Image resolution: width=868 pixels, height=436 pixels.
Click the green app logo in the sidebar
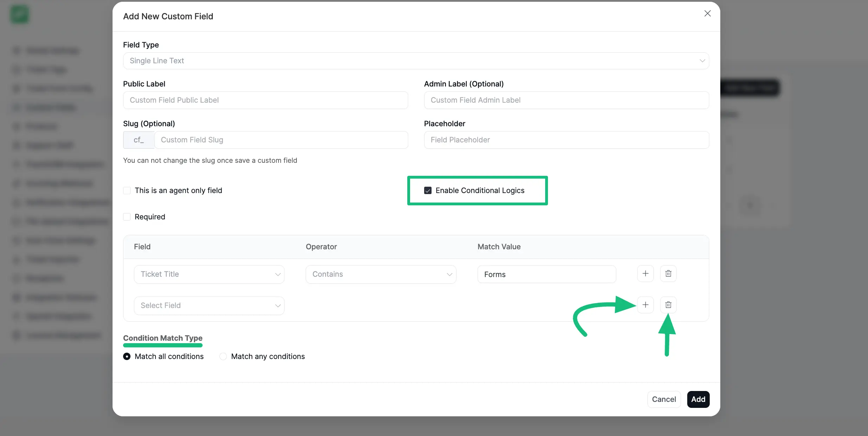point(19,14)
